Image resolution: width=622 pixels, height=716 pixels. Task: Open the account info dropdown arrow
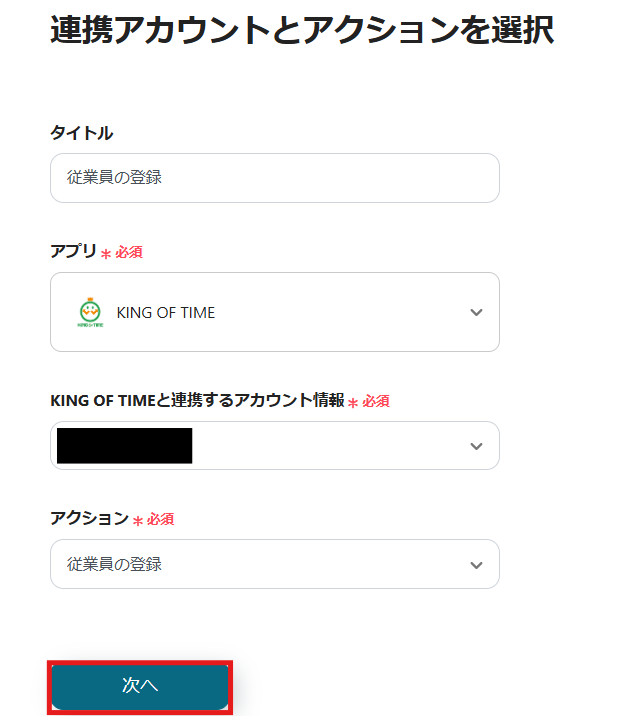click(476, 446)
